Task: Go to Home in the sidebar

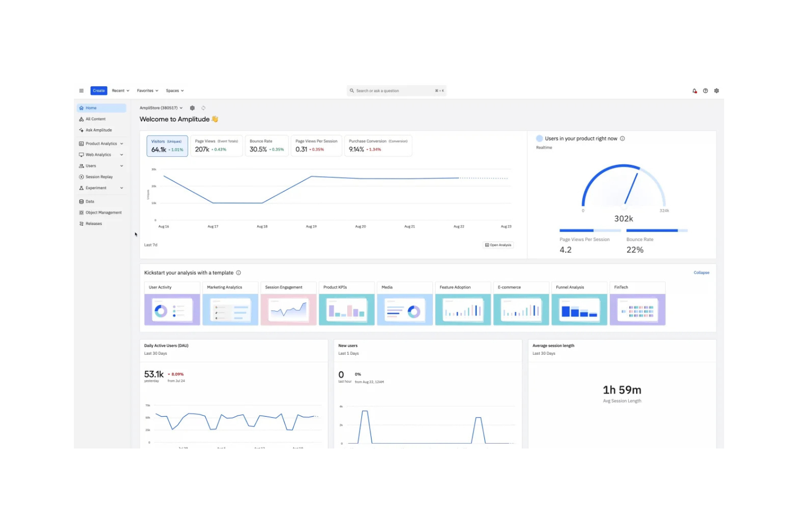Action: tap(101, 108)
